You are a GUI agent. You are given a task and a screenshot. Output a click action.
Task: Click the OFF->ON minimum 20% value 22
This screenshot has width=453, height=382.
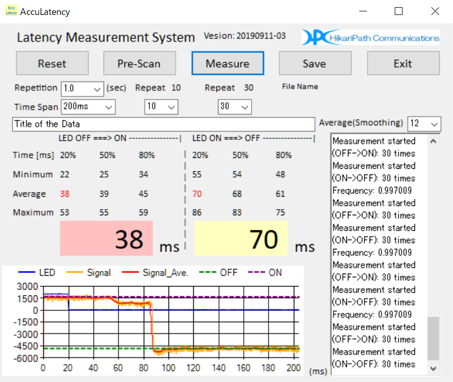(x=65, y=174)
